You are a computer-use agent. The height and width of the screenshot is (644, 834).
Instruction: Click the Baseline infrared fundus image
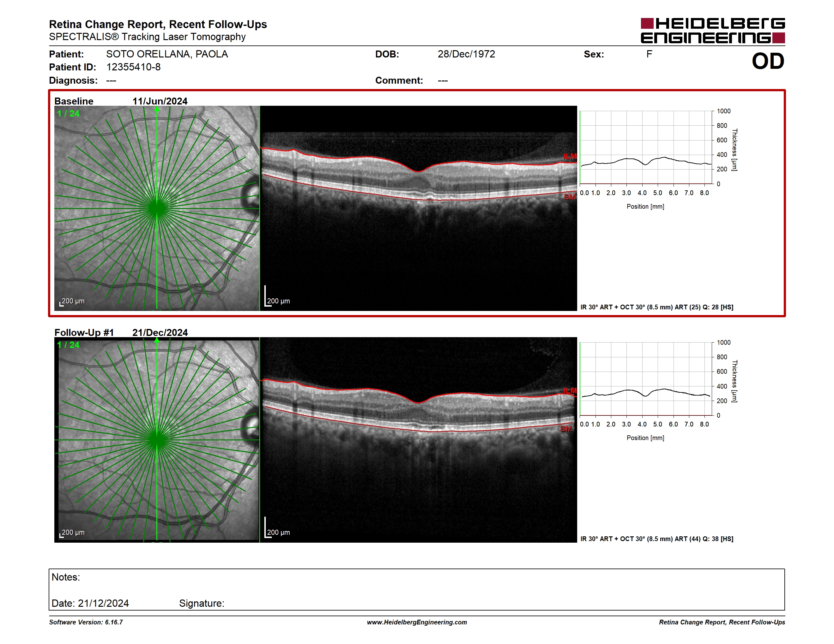[x=157, y=208]
